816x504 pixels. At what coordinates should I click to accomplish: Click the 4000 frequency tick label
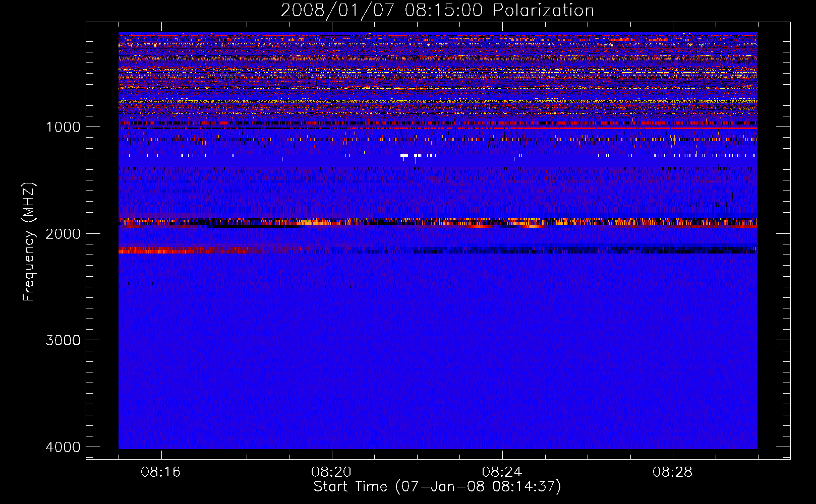click(x=63, y=447)
